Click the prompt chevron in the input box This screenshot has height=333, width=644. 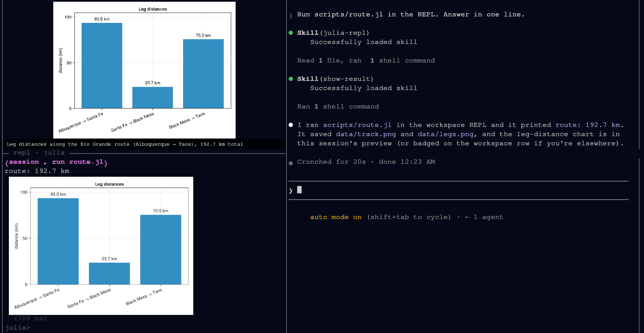coord(291,190)
